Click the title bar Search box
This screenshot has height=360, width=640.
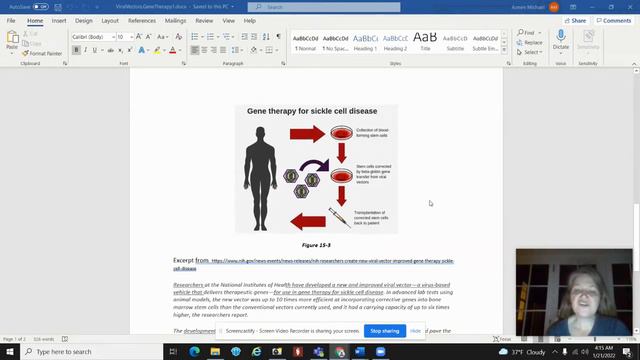point(324,7)
